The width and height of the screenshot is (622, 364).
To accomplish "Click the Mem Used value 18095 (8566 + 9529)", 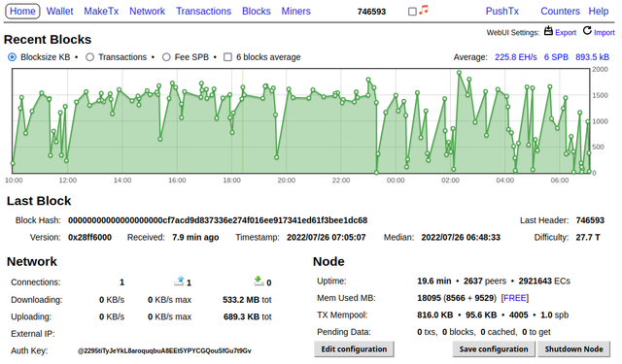I will pos(457,298).
